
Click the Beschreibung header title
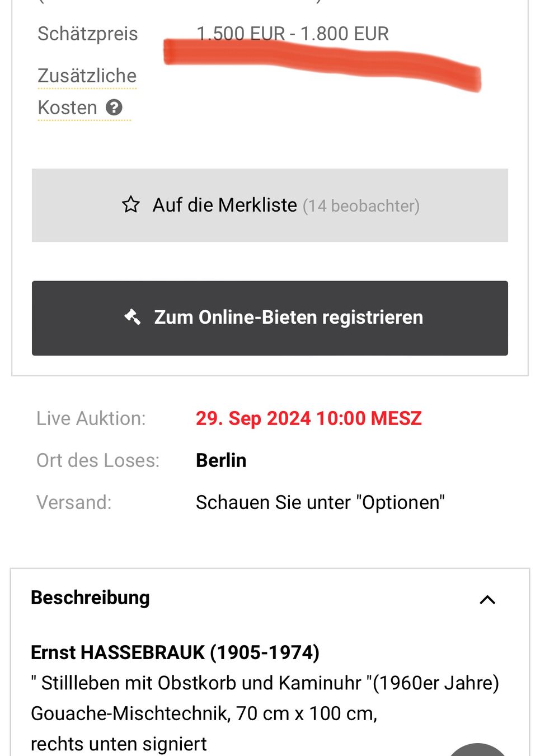(90, 598)
